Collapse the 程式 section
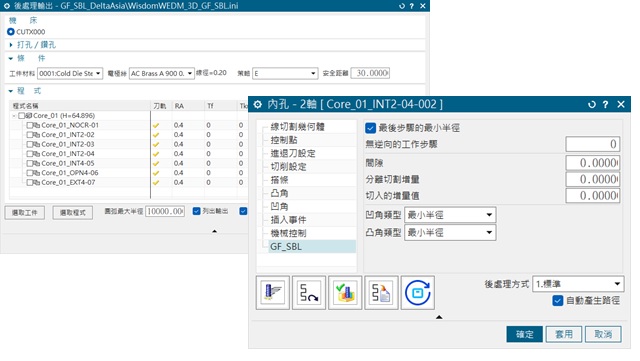The image size is (640, 361). pyautogui.click(x=11, y=91)
